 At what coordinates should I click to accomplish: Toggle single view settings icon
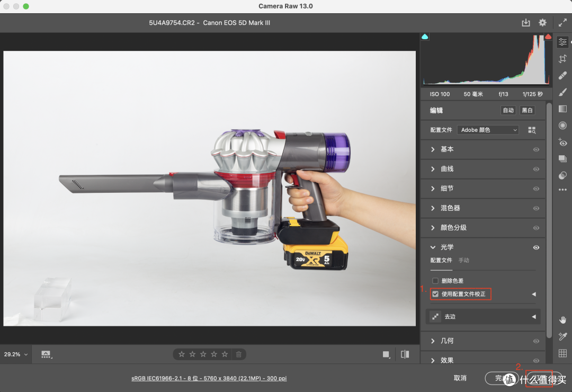pyautogui.click(x=386, y=354)
